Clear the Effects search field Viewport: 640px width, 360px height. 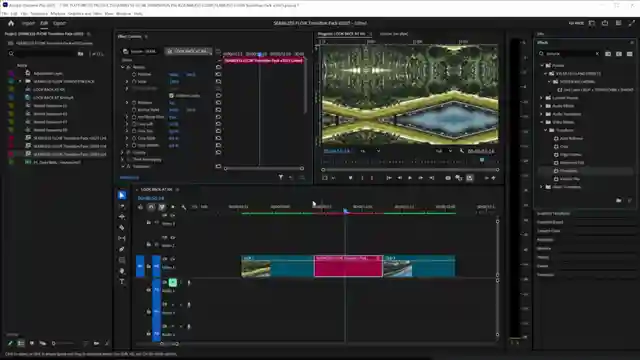click(597, 53)
